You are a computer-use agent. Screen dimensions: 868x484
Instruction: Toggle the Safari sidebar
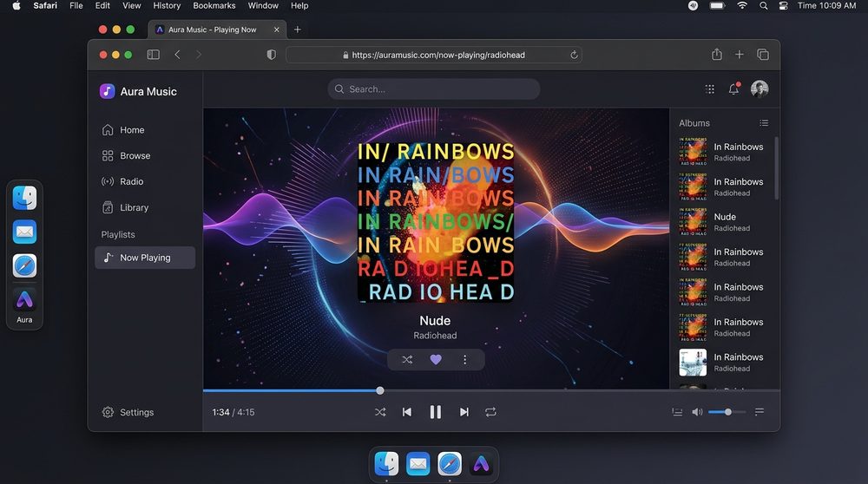point(154,55)
